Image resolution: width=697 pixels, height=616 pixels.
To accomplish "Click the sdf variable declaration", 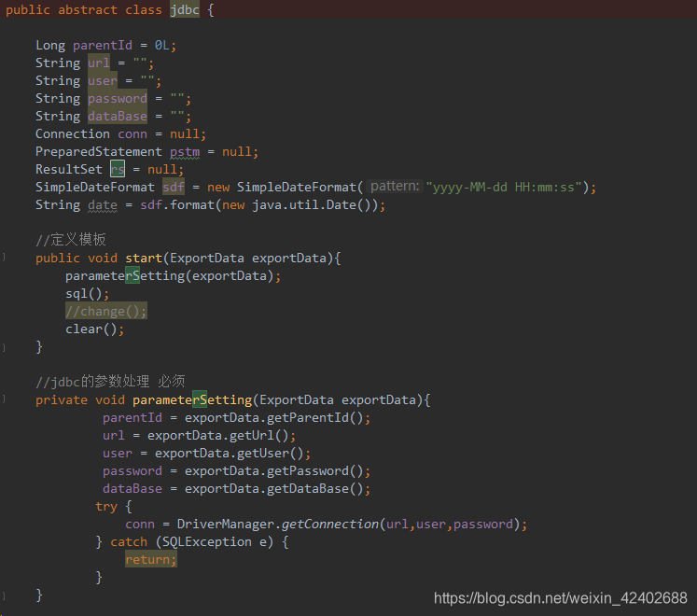I will pyautogui.click(x=174, y=188).
